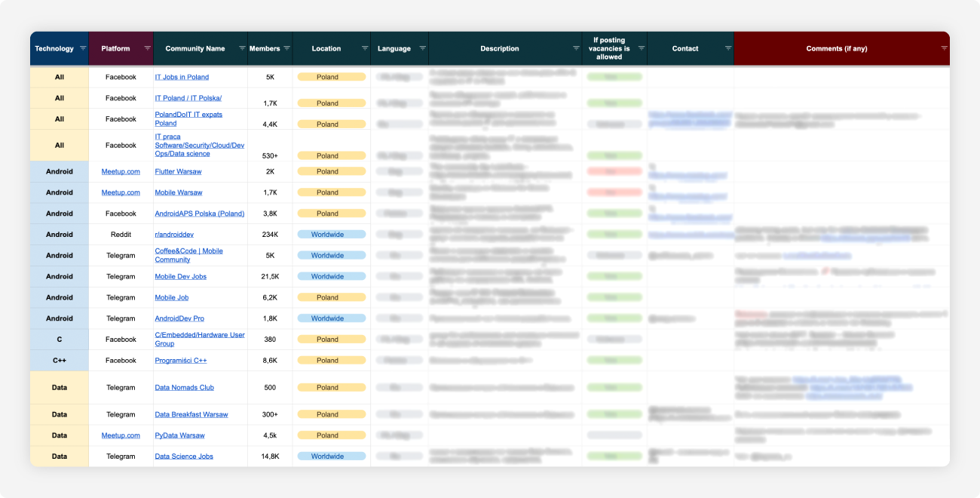Select Android technology cell in r/androiddev row
Viewport: 980px width, 498px height.
[x=60, y=235]
